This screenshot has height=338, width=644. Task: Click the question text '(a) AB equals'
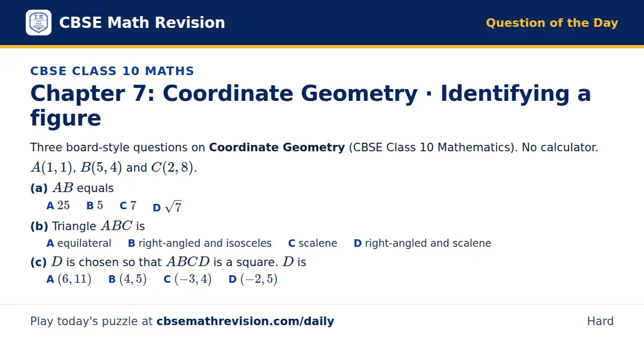(x=72, y=188)
